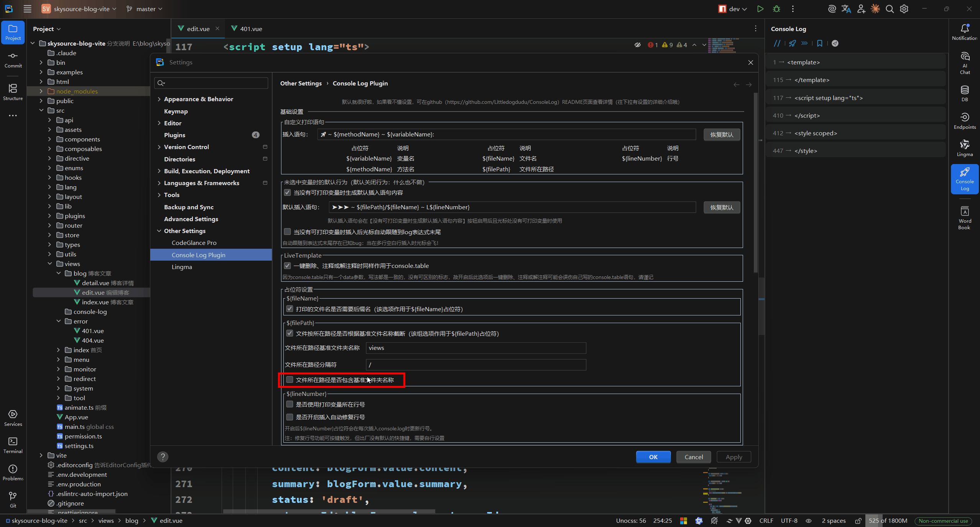Switch to the 401.vue editor tab

(x=247, y=29)
